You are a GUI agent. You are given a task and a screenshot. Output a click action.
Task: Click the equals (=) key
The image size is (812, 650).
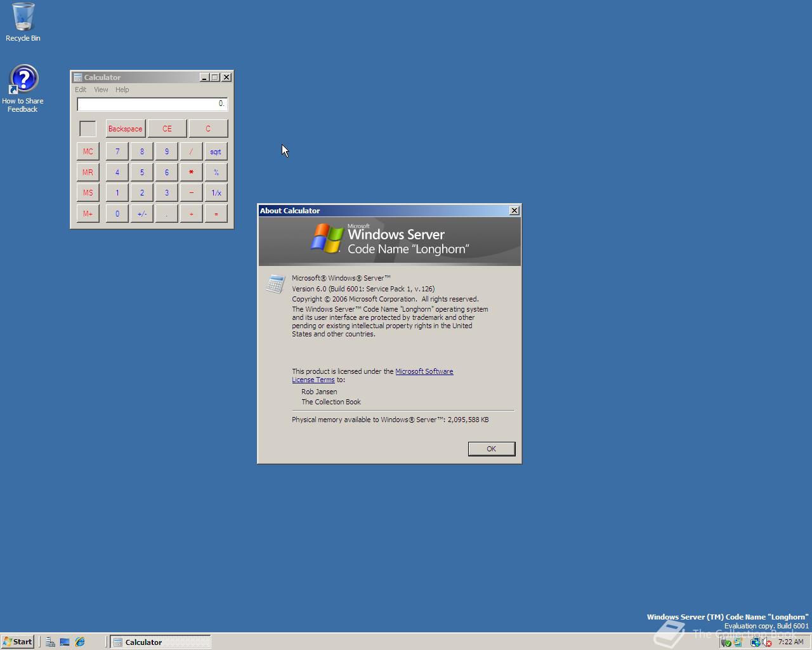pyautogui.click(x=216, y=213)
